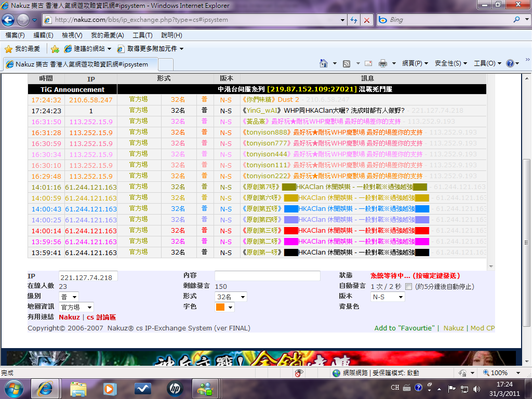Image resolution: width=532 pixels, height=399 pixels.
Task: Click the game advertisement banner below
Action: [x=261, y=358]
